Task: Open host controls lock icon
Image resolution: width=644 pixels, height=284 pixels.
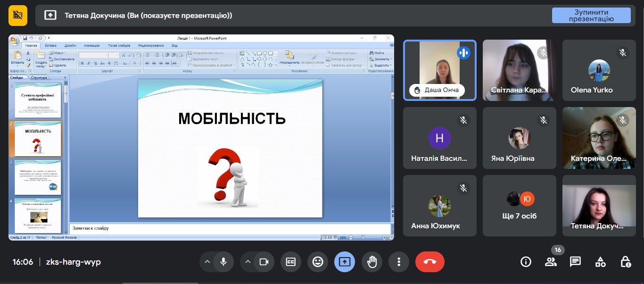Action: pos(625,262)
